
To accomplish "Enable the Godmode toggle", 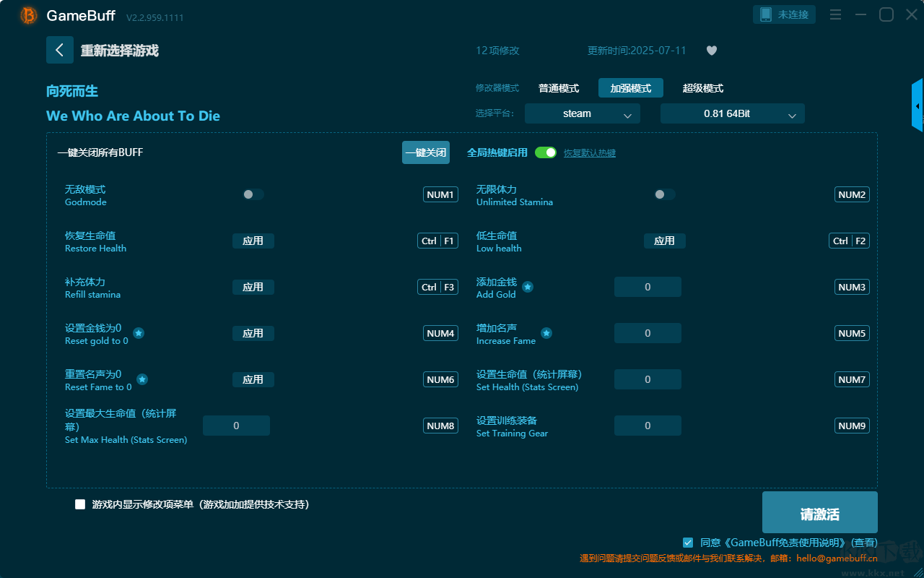I will point(253,194).
